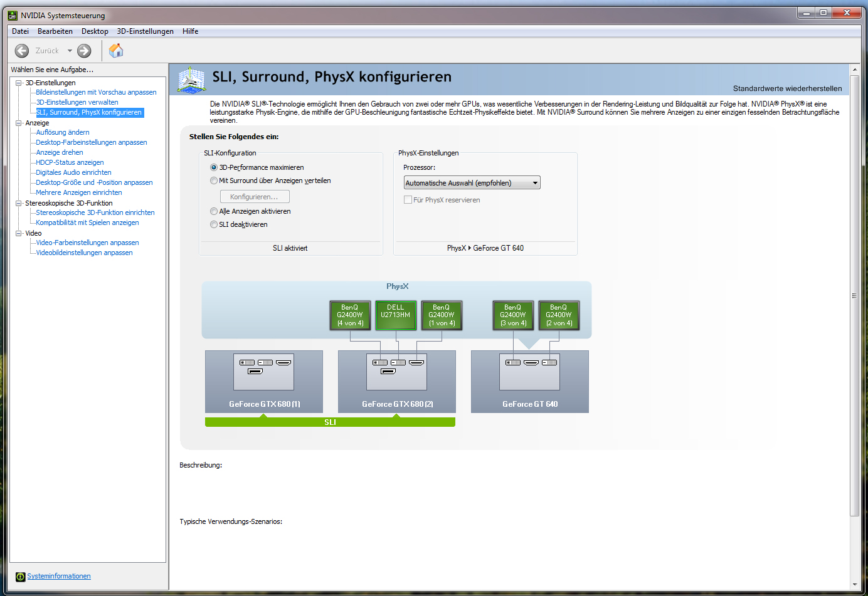This screenshot has height=596, width=868.
Task: Open Auflösung ändern page
Action: pos(63,132)
